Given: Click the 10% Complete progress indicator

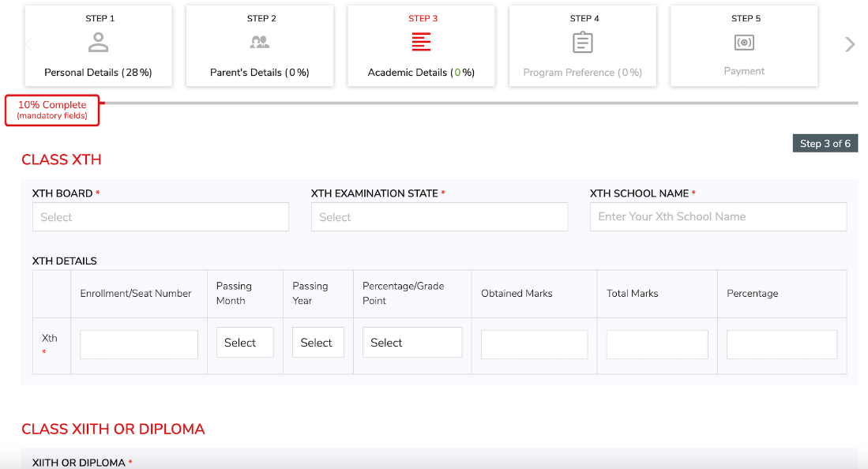Looking at the screenshot, I should [52, 111].
